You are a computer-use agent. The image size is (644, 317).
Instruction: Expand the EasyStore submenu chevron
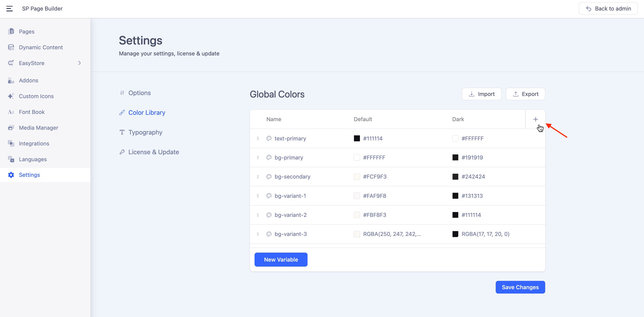tap(80, 63)
